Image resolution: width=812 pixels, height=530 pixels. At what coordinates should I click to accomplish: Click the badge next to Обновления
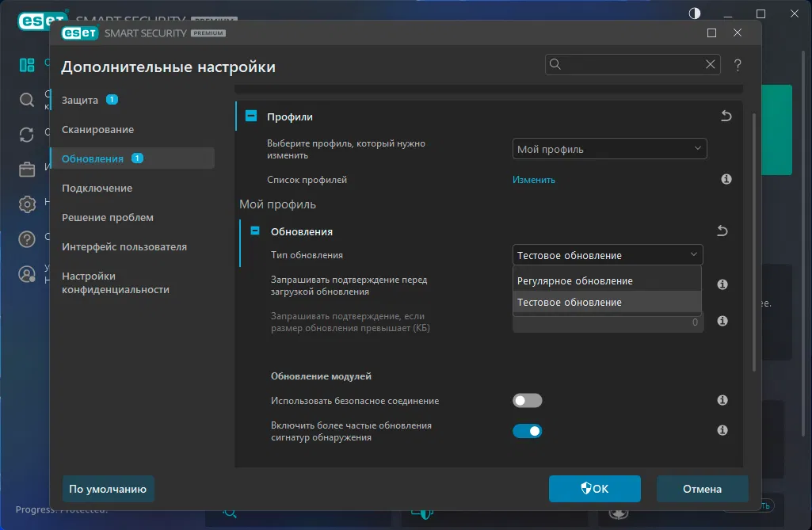pos(137,158)
